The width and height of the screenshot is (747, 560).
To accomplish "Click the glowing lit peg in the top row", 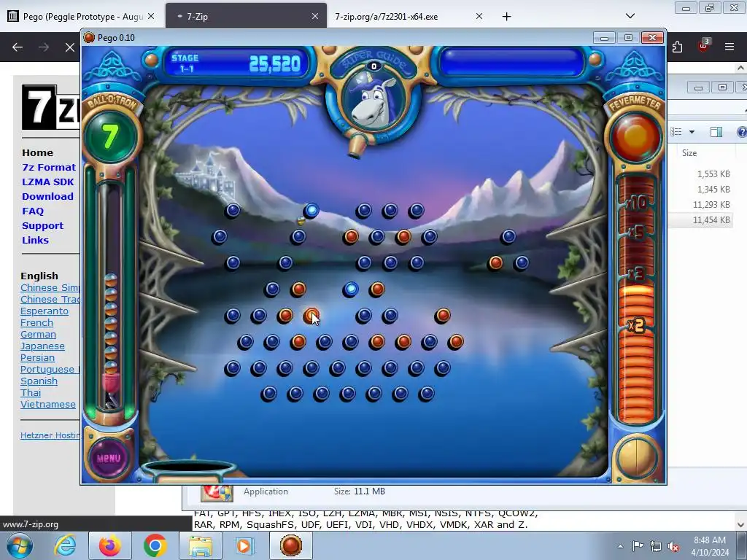I will point(311,210).
